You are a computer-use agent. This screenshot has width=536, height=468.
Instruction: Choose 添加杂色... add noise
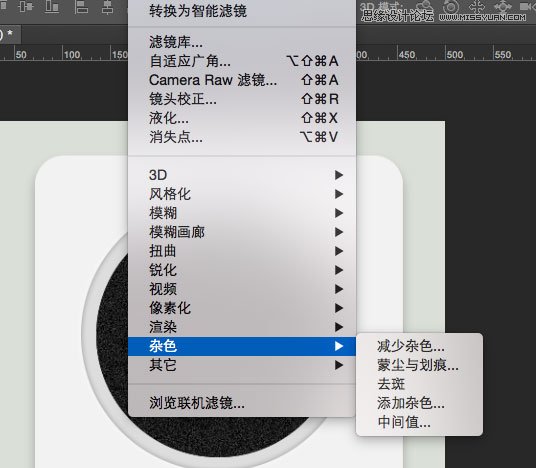[419, 403]
